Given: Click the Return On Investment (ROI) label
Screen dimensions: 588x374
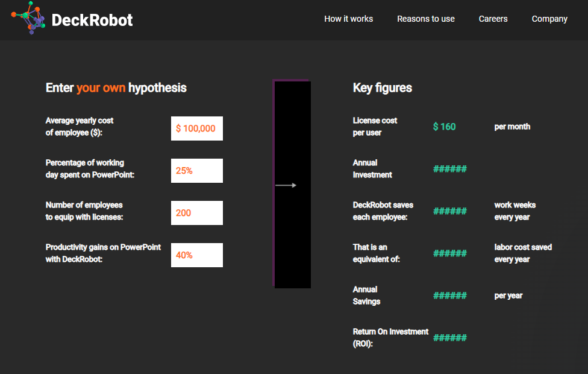Looking at the screenshot, I should [390, 338].
